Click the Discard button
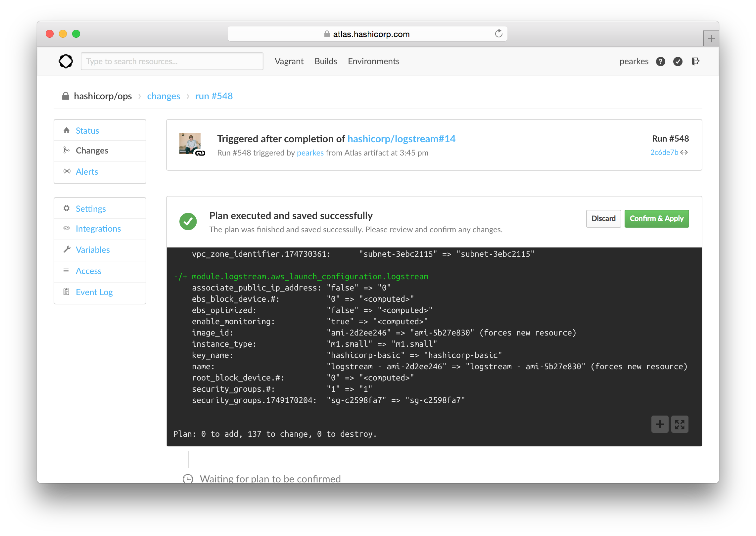This screenshot has height=536, width=756. point(603,219)
